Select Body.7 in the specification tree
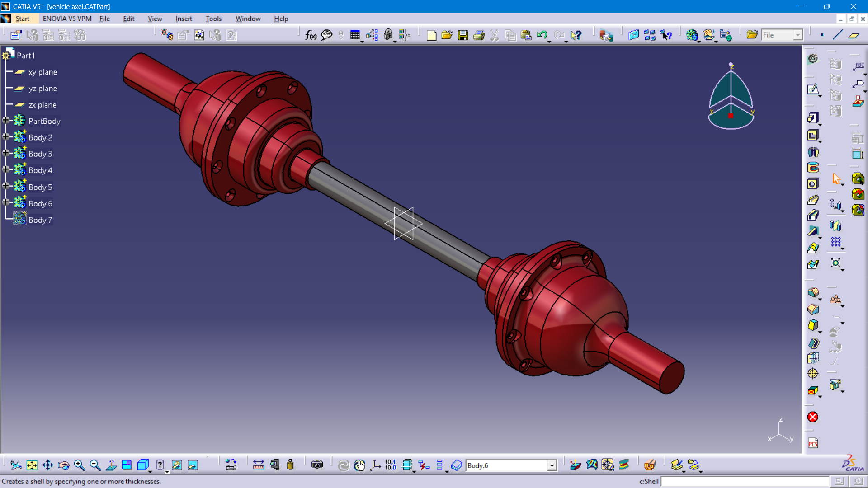868x488 pixels. [x=40, y=220]
